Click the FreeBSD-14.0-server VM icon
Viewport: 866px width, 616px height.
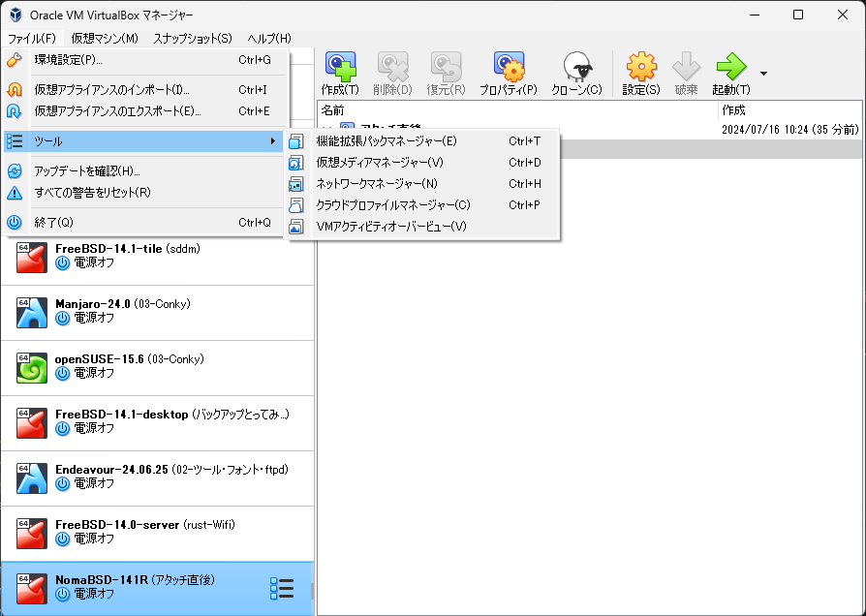(31, 534)
